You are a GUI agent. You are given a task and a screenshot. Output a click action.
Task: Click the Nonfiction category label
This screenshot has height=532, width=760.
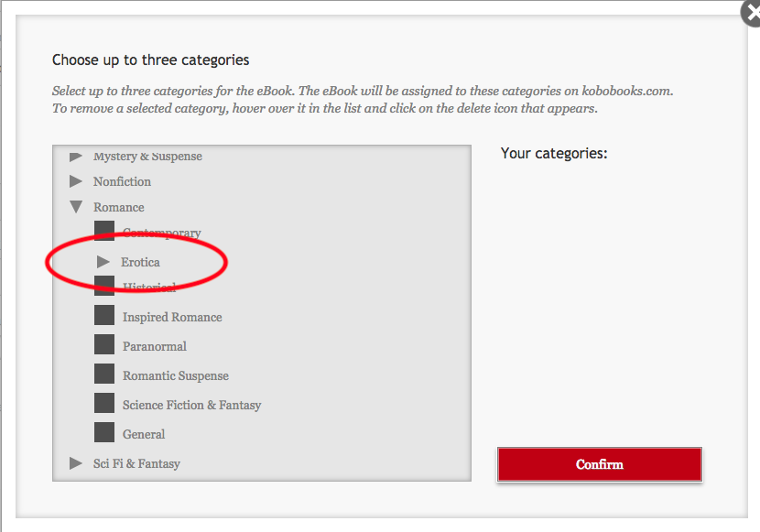122,181
